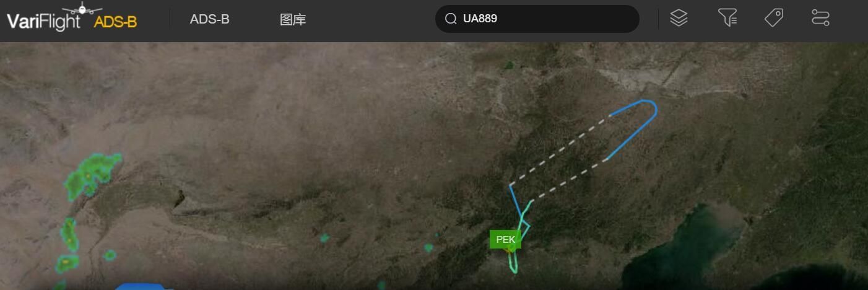Click the blue track segment northwest of PEK
This screenshot has height=290, width=868.
(516, 201)
